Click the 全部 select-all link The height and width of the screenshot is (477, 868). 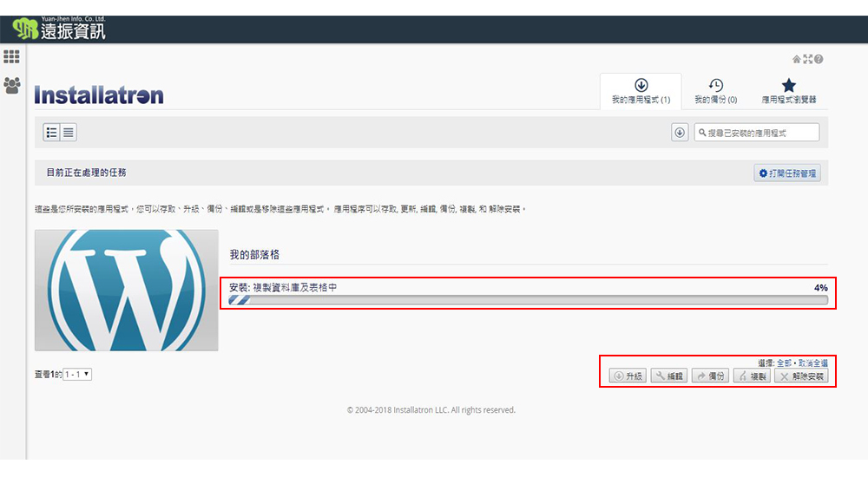click(784, 363)
